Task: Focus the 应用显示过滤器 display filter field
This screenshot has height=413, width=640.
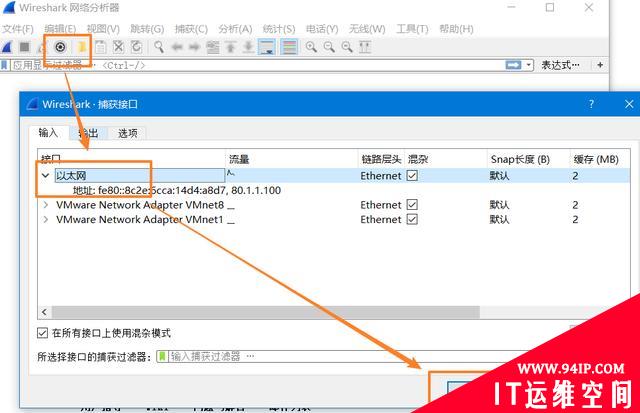Action: coord(257,65)
